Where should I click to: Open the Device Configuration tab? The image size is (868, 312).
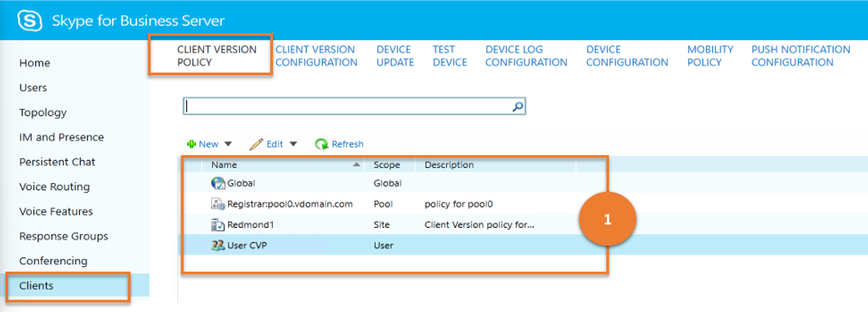[x=627, y=56]
